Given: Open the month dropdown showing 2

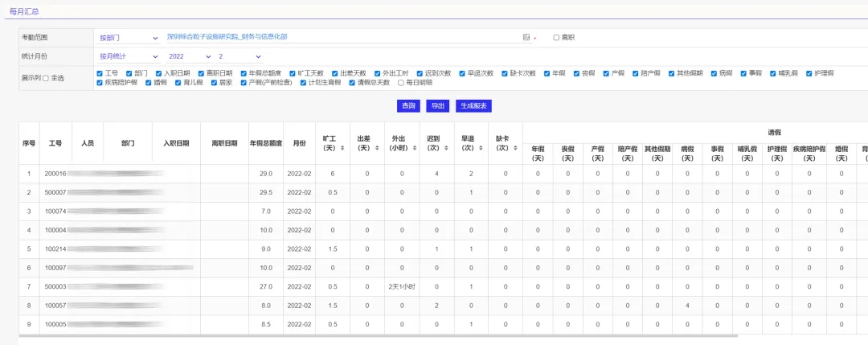Looking at the screenshot, I should tap(240, 56).
